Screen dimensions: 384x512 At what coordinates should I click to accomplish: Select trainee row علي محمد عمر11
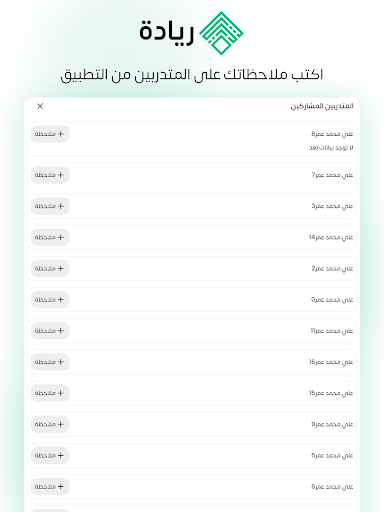tap(192, 331)
